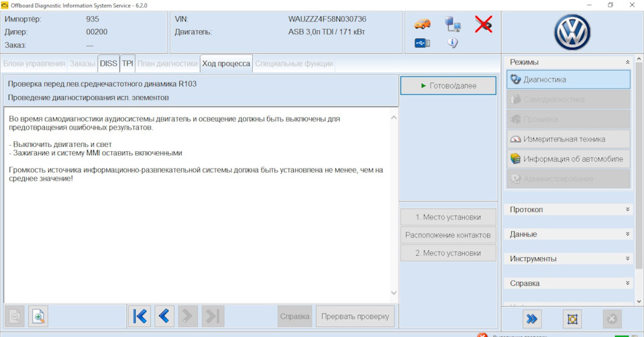The image size is (644, 337).
Task: Click the orange car vehicle status icon
Action: point(422,24)
